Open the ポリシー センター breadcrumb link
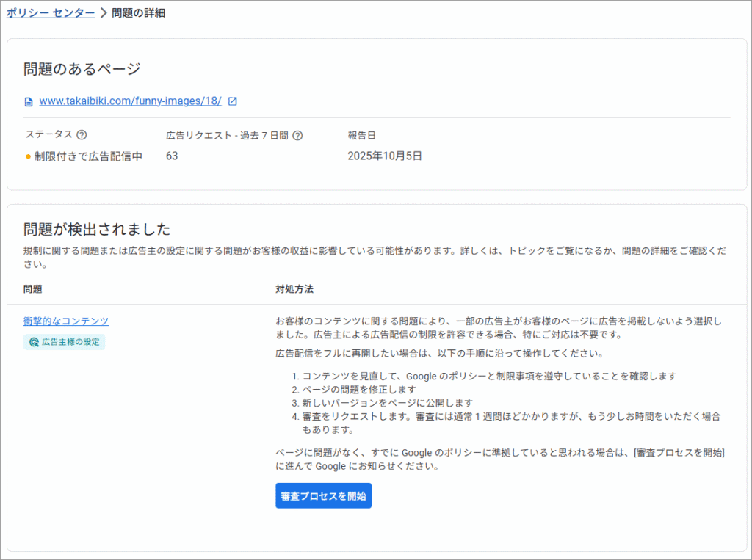The height and width of the screenshot is (560, 752). [51, 13]
